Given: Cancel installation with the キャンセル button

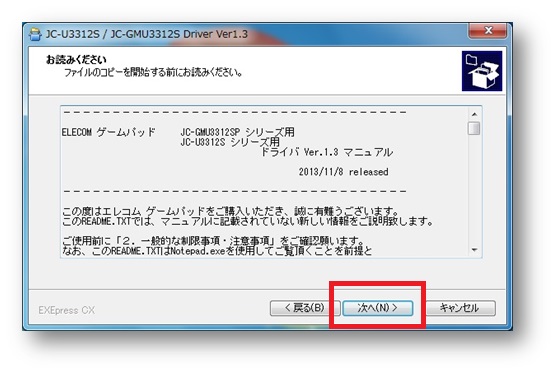Looking at the screenshot, I should tap(460, 308).
